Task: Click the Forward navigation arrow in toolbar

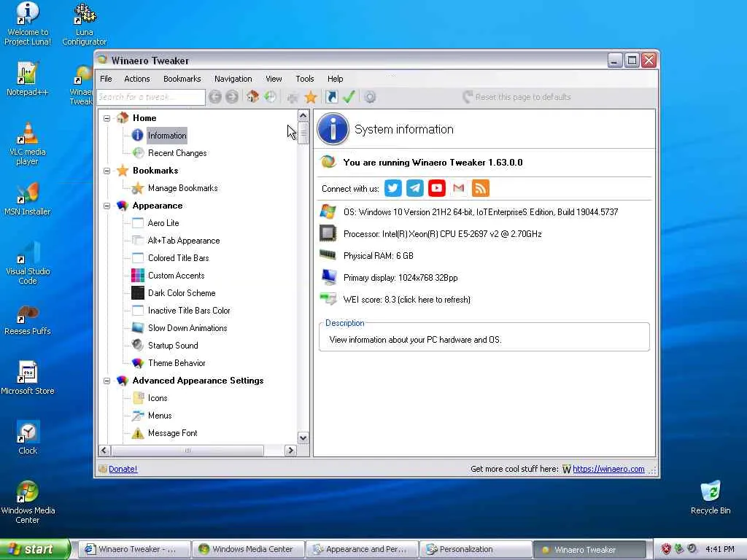Action: pyautogui.click(x=232, y=97)
